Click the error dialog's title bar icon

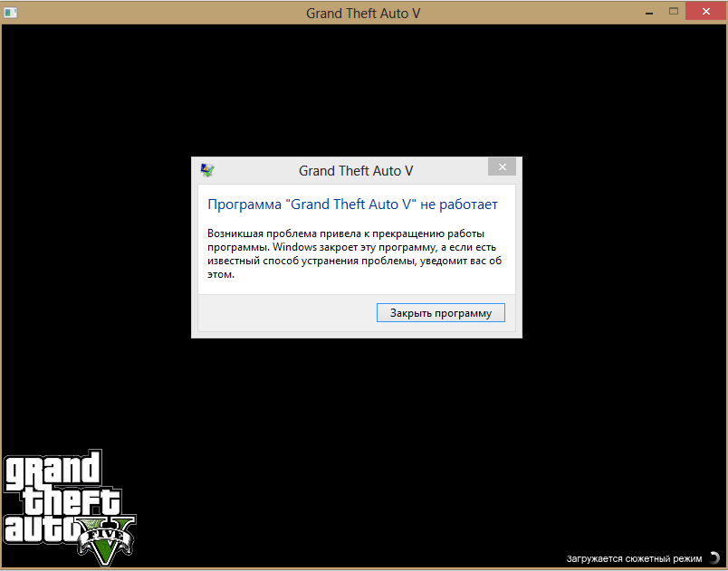pyautogui.click(x=207, y=170)
